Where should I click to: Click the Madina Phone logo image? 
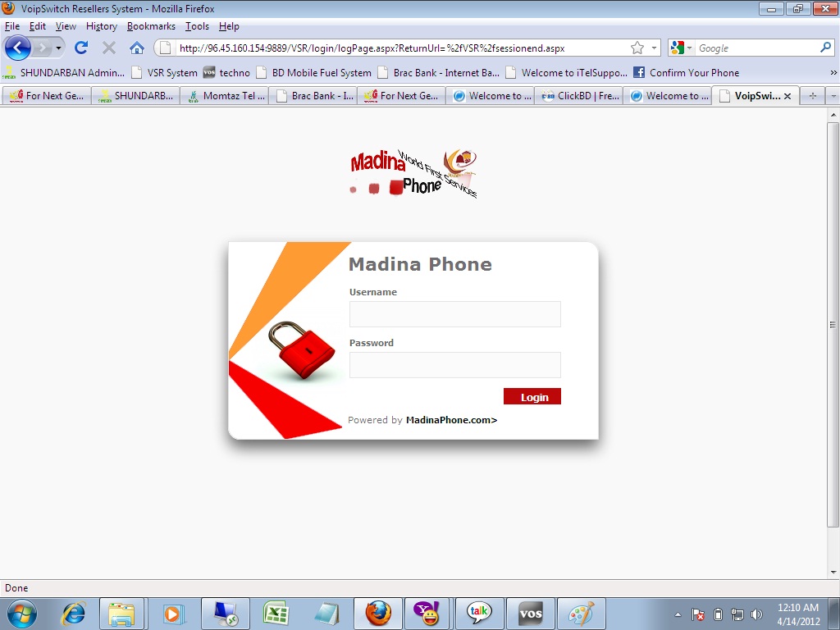(413, 174)
